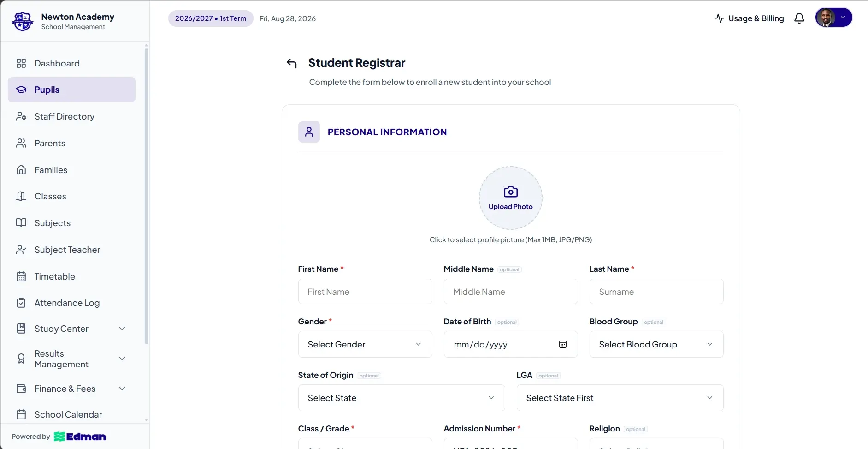
Task: Click the Pupils graduation cap icon
Action: pyautogui.click(x=21, y=90)
